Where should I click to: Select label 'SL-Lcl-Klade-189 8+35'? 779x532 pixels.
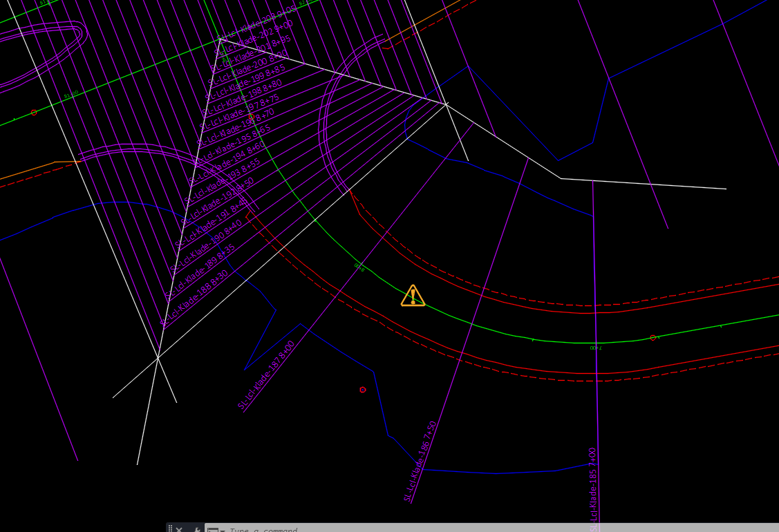click(200, 272)
